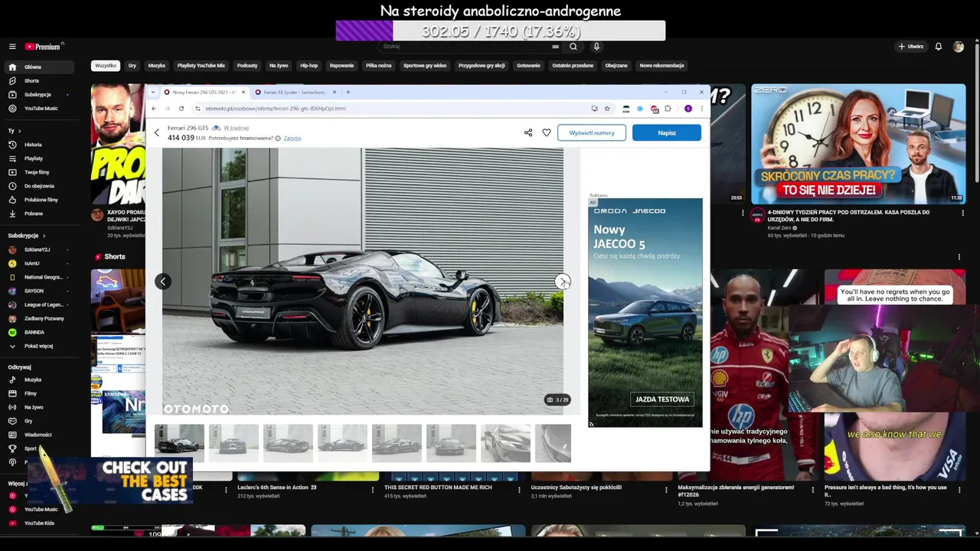Click Jazda testowa in Jaecoo ad

coord(662,399)
